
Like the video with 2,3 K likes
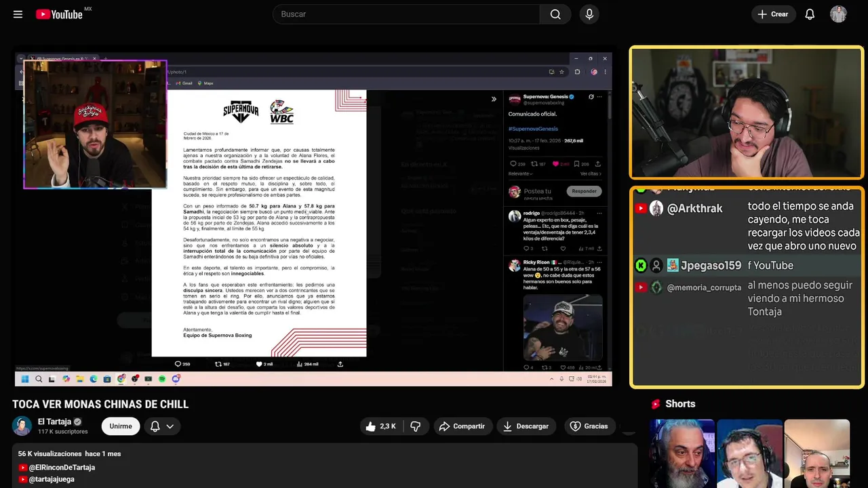pyautogui.click(x=380, y=426)
